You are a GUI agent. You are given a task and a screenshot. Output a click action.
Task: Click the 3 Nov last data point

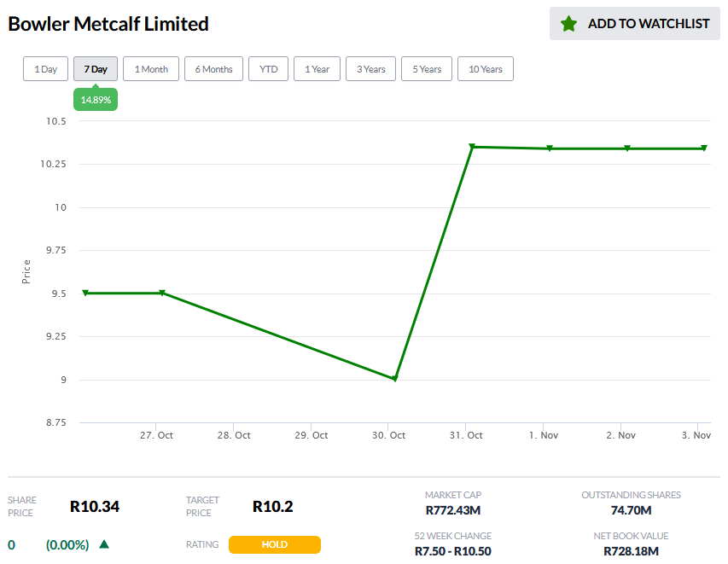click(x=704, y=148)
